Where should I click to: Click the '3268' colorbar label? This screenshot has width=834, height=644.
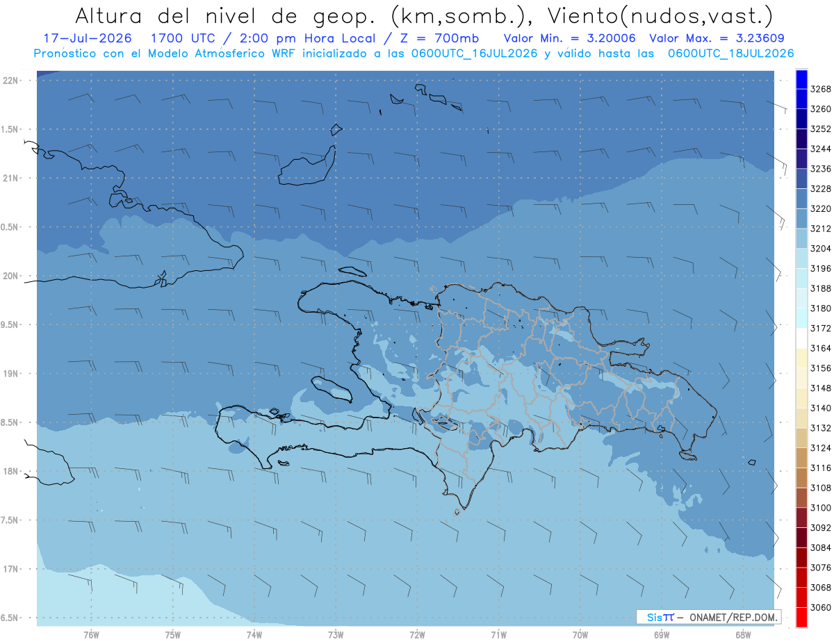(821, 89)
